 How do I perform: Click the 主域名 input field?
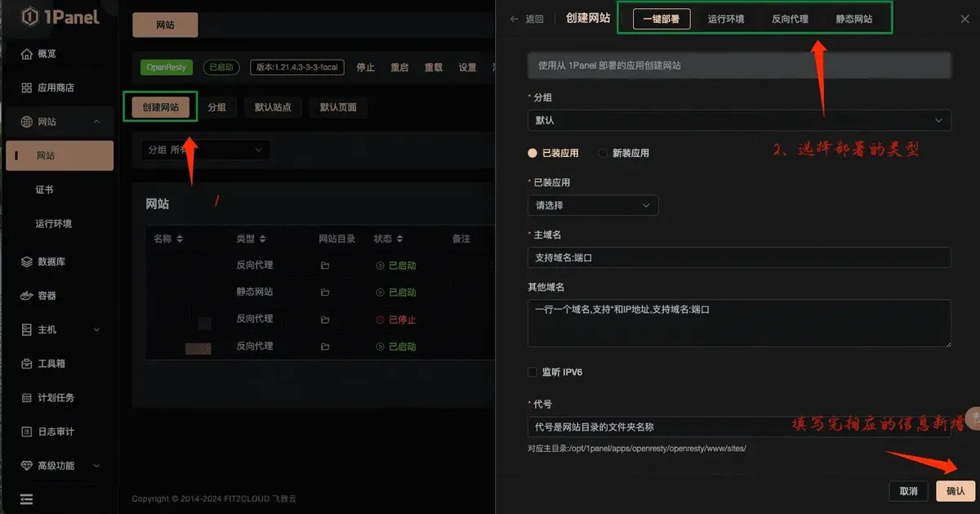(x=739, y=257)
